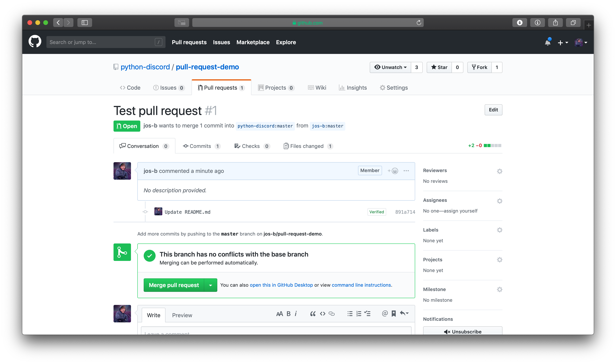The height and width of the screenshot is (364, 616).
Task: Open the Assignees gear settings
Action: 499,201
